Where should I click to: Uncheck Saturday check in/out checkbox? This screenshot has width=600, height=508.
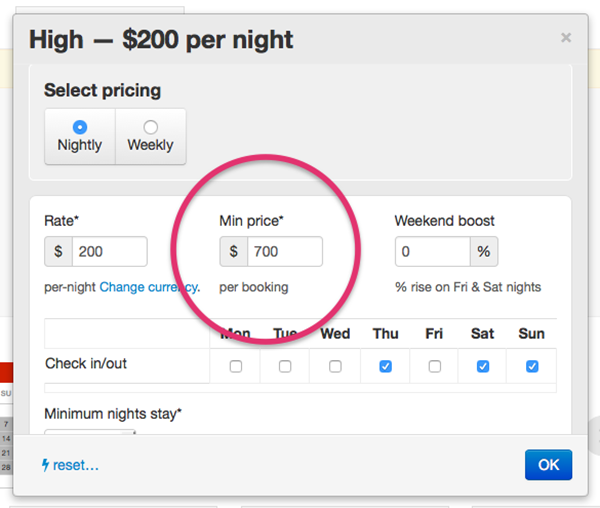483,366
